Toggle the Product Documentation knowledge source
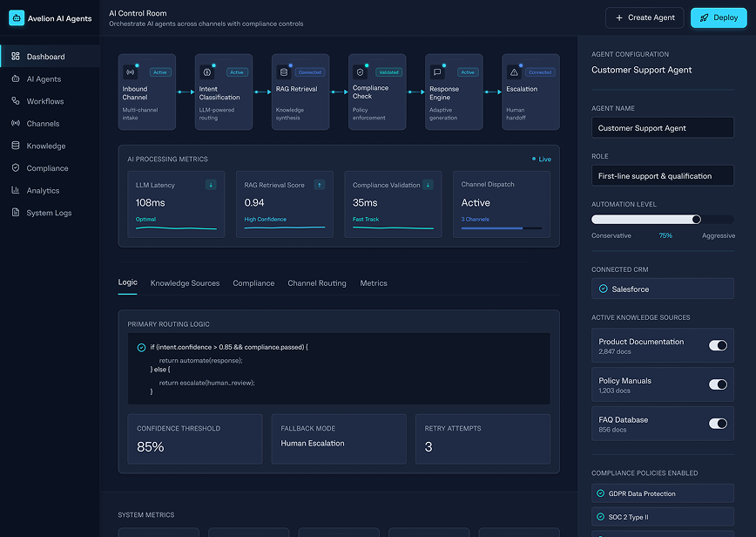Viewport: 756px width, 537px height. 718,345
